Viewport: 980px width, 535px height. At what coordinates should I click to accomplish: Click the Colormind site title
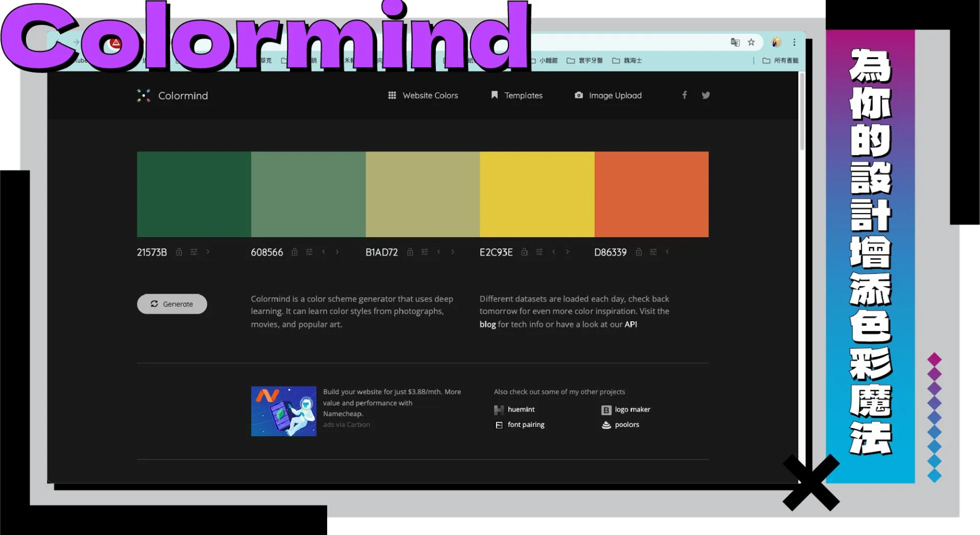pos(183,95)
